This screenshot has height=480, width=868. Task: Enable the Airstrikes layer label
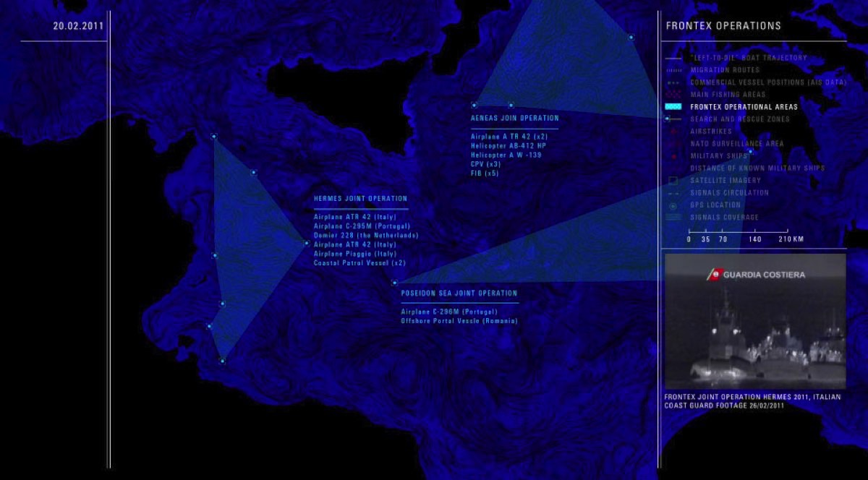point(711,132)
